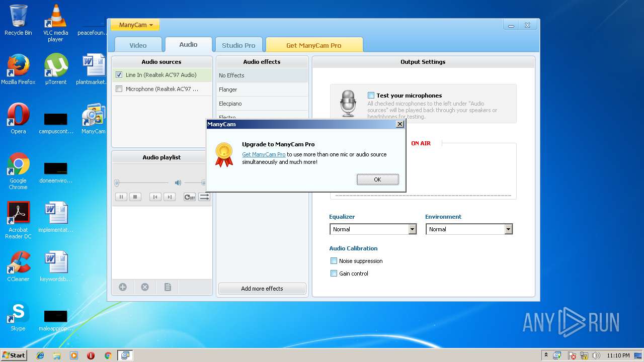Image resolution: width=644 pixels, height=362 pixels.
Task: Open Windows Explorer folder in taskbar
Action: point(57,355)
